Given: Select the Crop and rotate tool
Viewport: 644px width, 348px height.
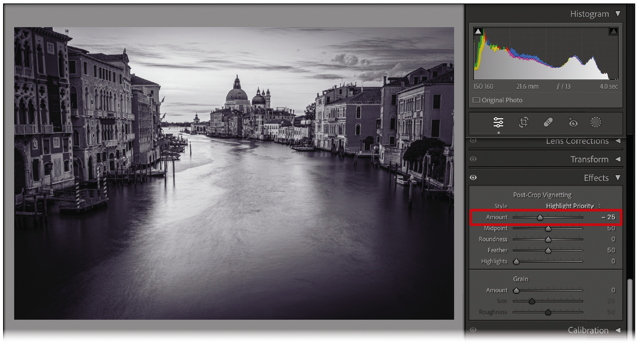Looking at the screenshot, I should click(523, 122).
